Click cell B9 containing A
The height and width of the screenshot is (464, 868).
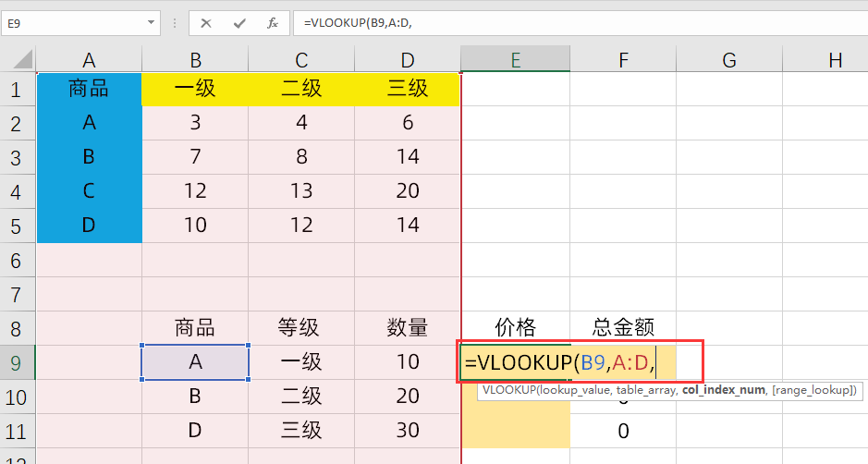click(195, 362)
